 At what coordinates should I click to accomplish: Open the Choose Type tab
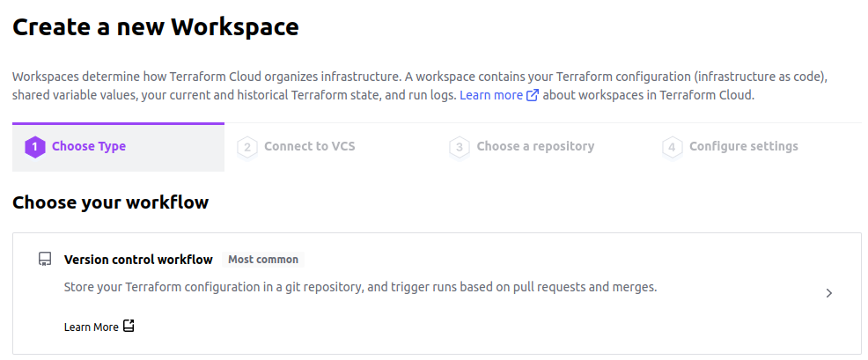click(x=119, y=147)
